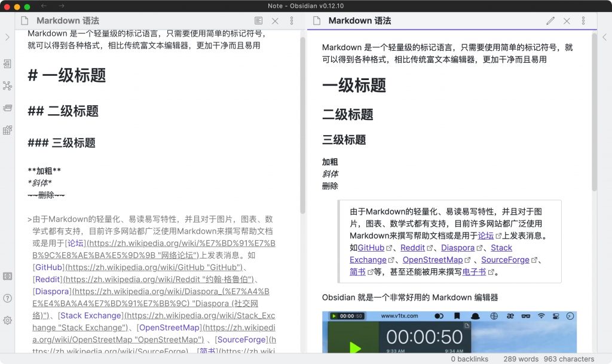Open more options for the right pane
Image resolution: width=612 pixels, height=364 pixels.
pyautogui.click(x=583, y=21)
